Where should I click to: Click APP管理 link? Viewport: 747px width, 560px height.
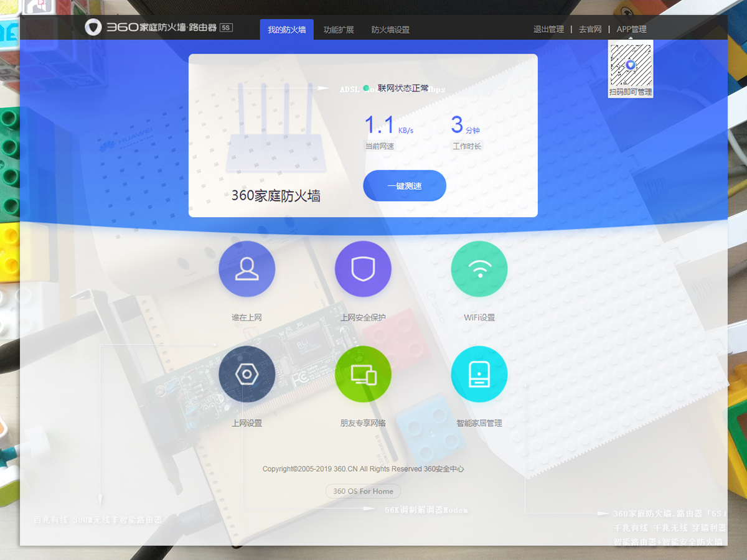631,29
